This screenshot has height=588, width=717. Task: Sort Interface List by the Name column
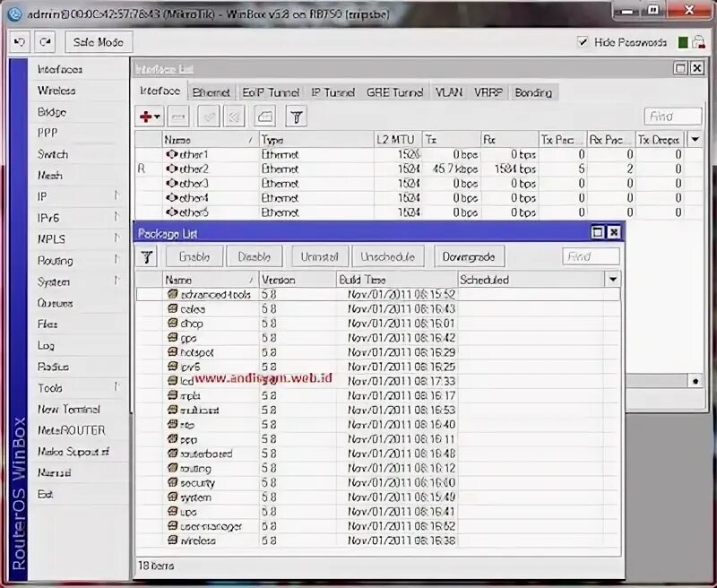(x=211, y=140)
